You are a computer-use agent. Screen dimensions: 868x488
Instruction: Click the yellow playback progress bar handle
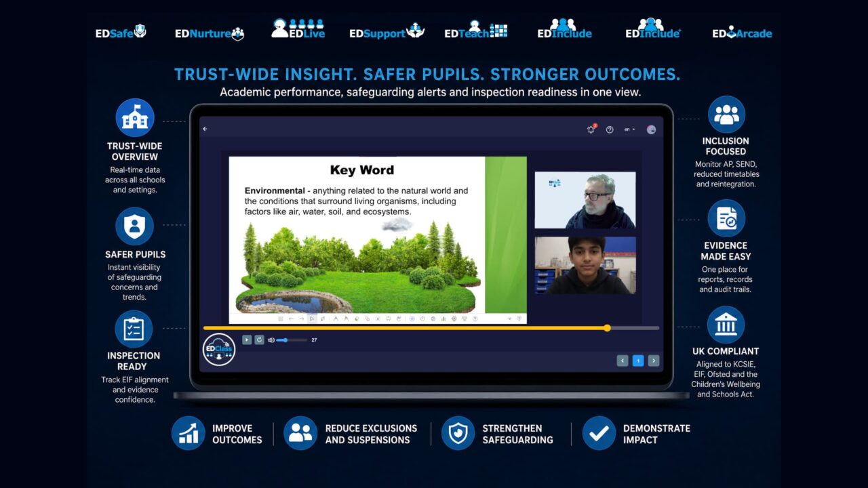[607, 328]
